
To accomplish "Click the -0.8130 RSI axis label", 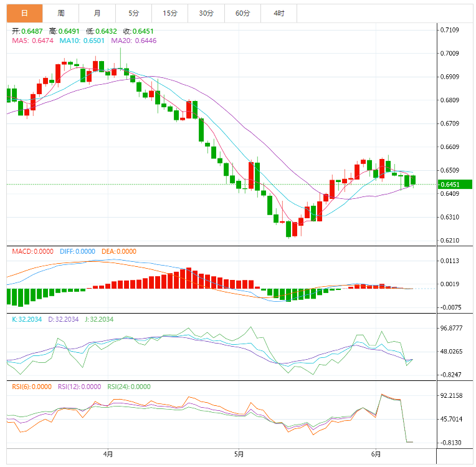I will click(450, 443).
